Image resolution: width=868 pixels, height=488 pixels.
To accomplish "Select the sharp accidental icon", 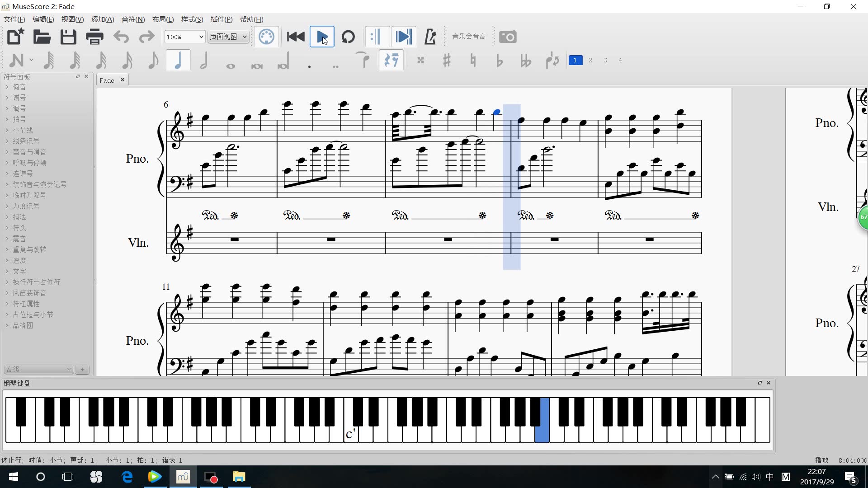I will coord(447,61).
